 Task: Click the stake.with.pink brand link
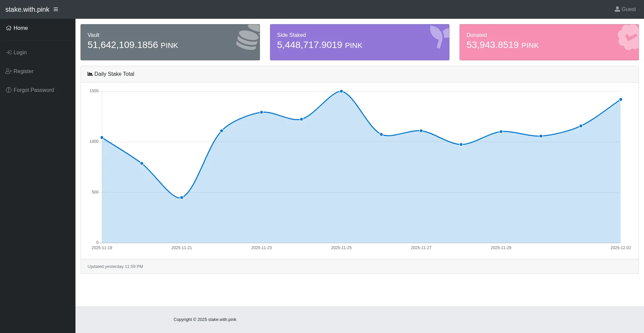[x=27, y=9]
